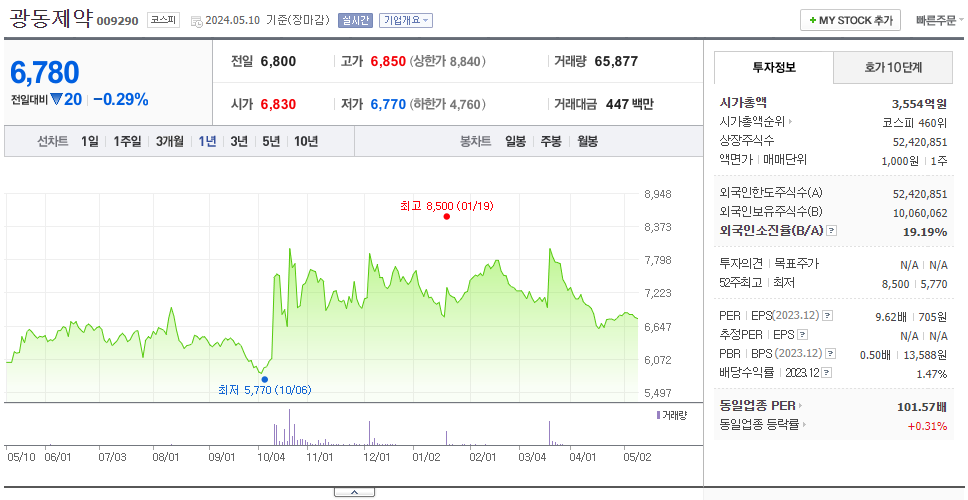Click the 저가 value 6,770
This screenshot has width=968, height=500.
[x=388, y=104]
